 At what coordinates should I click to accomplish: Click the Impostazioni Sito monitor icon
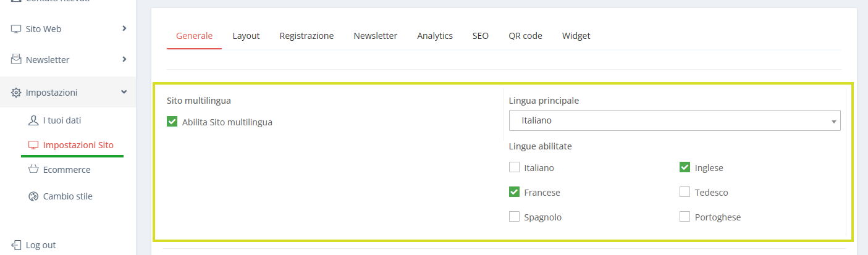pyautogui.click(x=34, y=145)
